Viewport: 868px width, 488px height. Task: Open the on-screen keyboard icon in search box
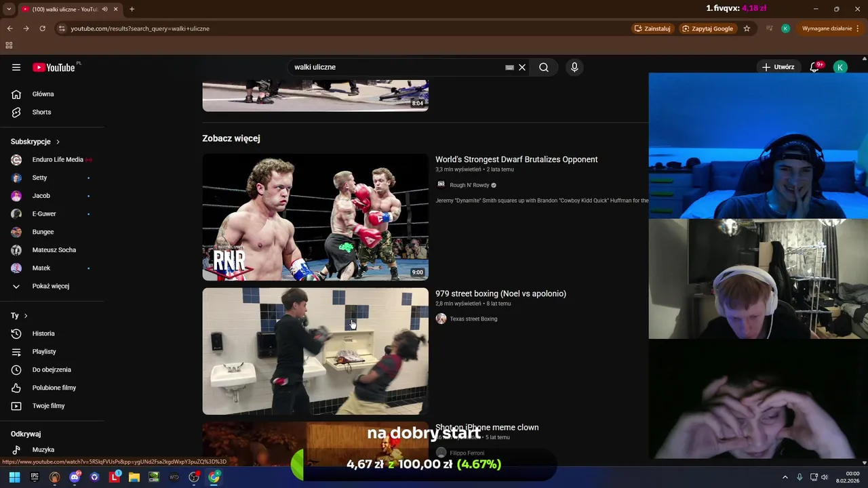pos(509,67)
